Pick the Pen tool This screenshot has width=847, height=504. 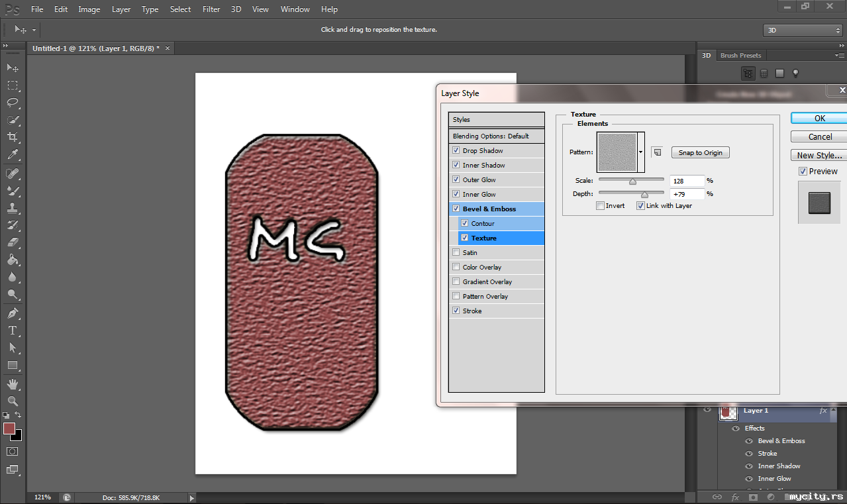(x=12, y=313)
